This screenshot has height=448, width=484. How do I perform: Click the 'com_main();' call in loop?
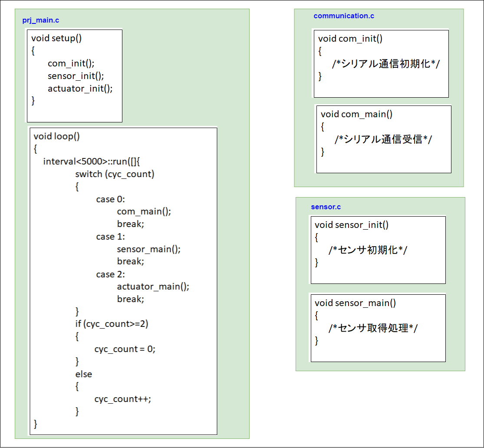click(144, 211)
